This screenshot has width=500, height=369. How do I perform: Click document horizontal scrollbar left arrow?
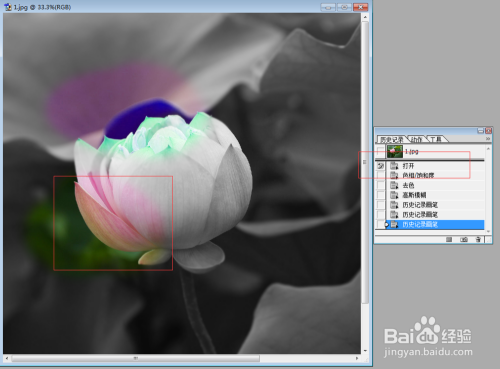pyautogui.click(x=7, y=358)
